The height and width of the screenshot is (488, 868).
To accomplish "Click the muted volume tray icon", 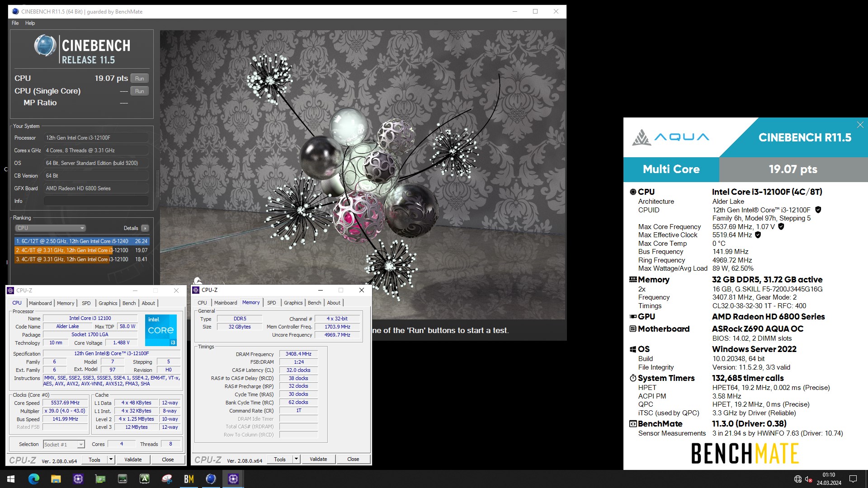I will pos(809,479).
